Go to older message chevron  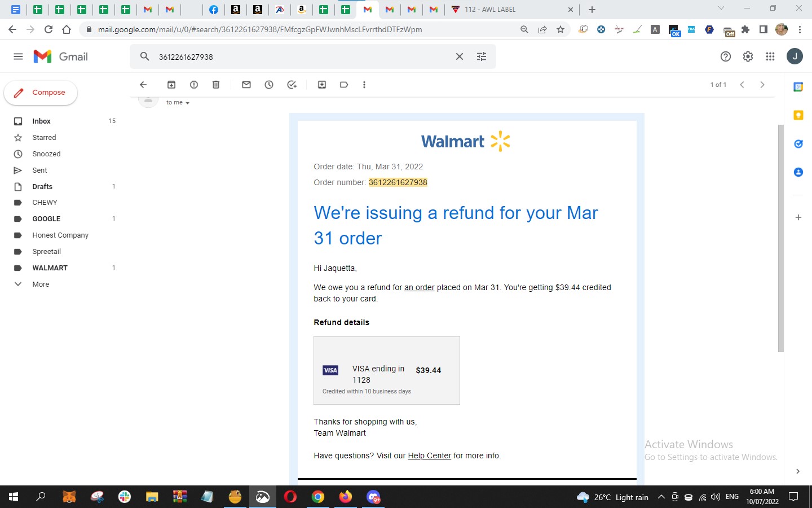[762, 85]
